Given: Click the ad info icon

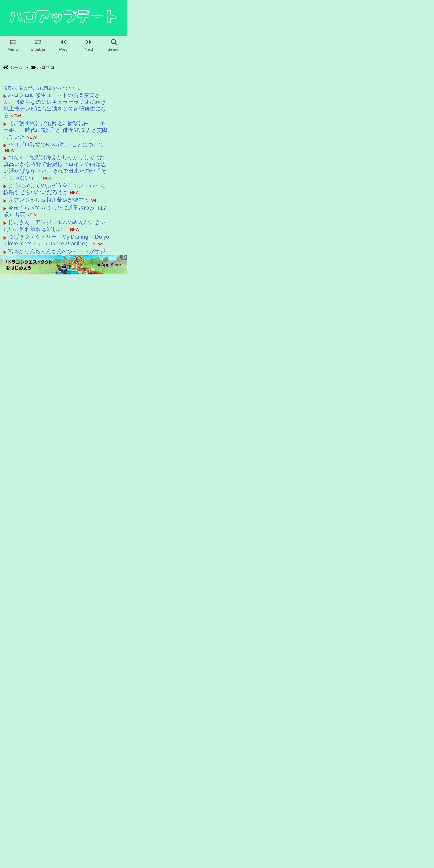Looking at the screenshot, I should point(124,257).
